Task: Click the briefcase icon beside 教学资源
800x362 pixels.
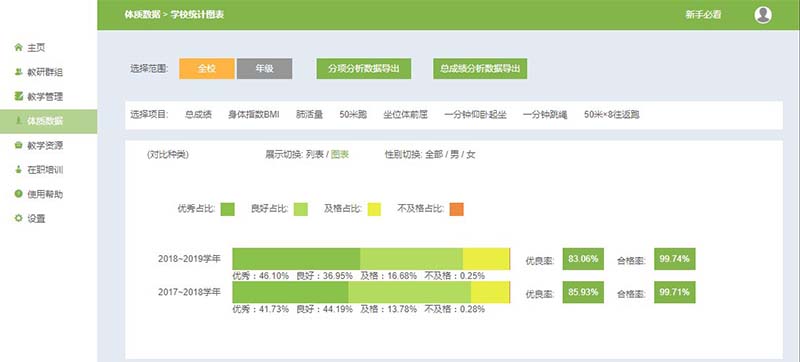Action: point(19,145)
